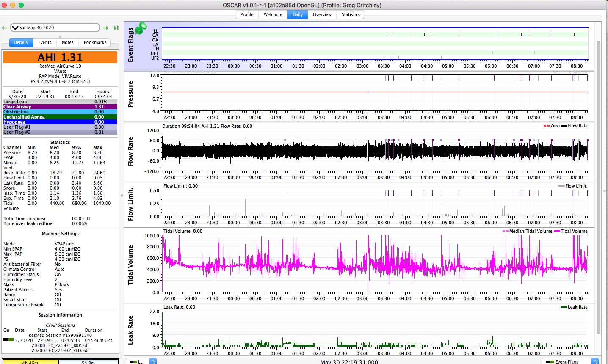Click the May 30 22:19:31.000 status text
608x364 pixels.
click(x=349, y=362)
